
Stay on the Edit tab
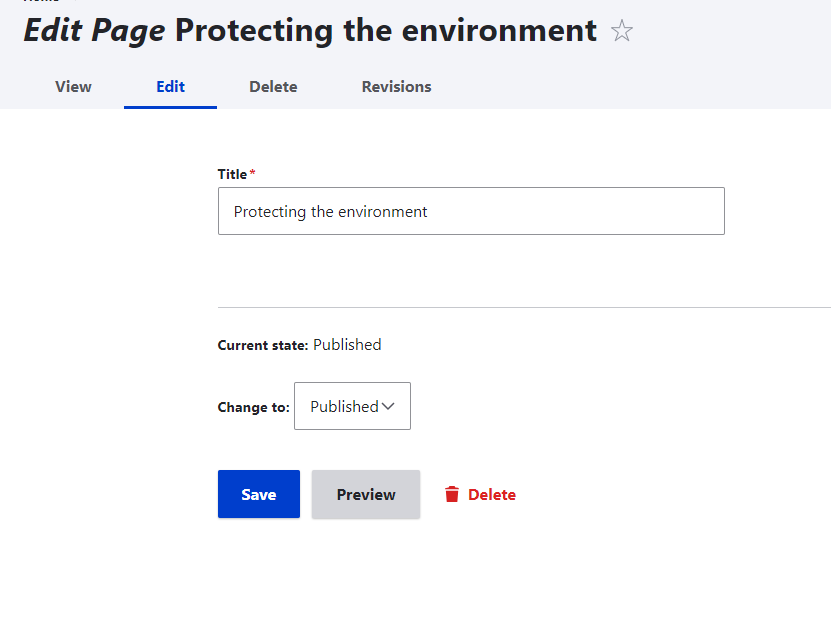tap(170, 87)
